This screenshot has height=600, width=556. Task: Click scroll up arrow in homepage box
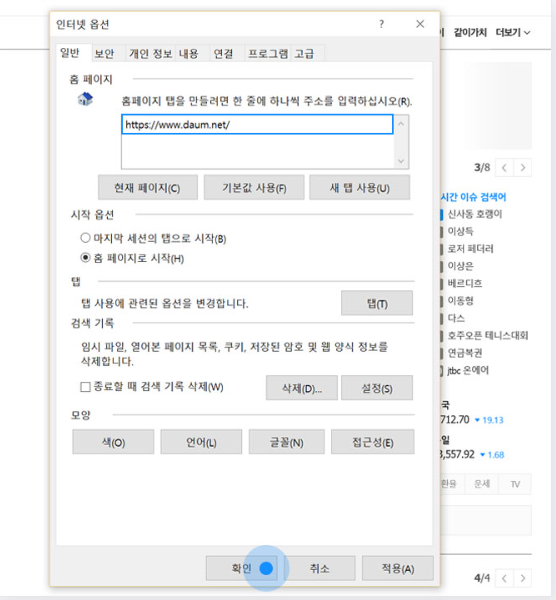click(x=401, y=124)
